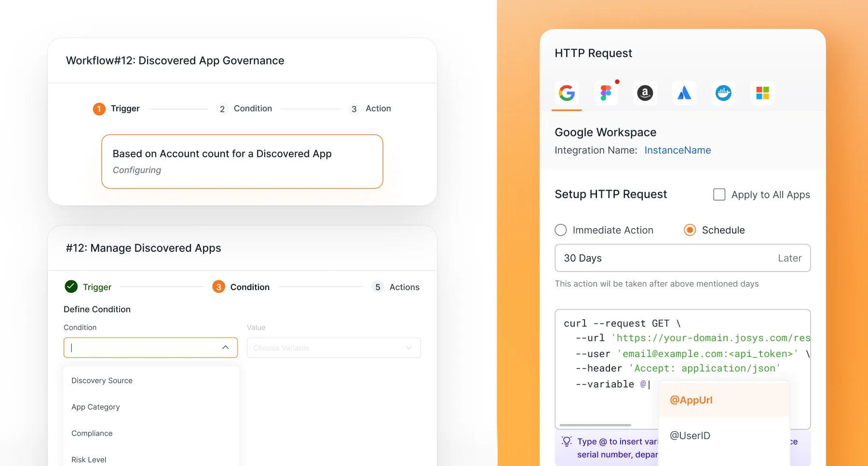
Task: Open the InstanceName integration link
Action: coord(678,150)
